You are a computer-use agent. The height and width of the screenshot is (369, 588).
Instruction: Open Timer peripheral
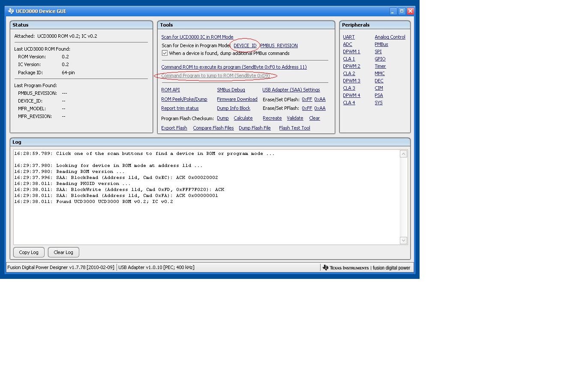[380, 66]
